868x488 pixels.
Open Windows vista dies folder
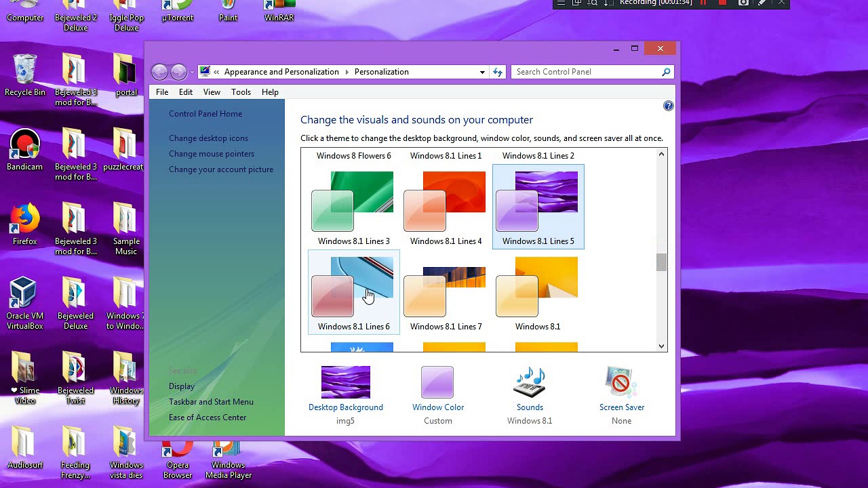coord(126,453)
